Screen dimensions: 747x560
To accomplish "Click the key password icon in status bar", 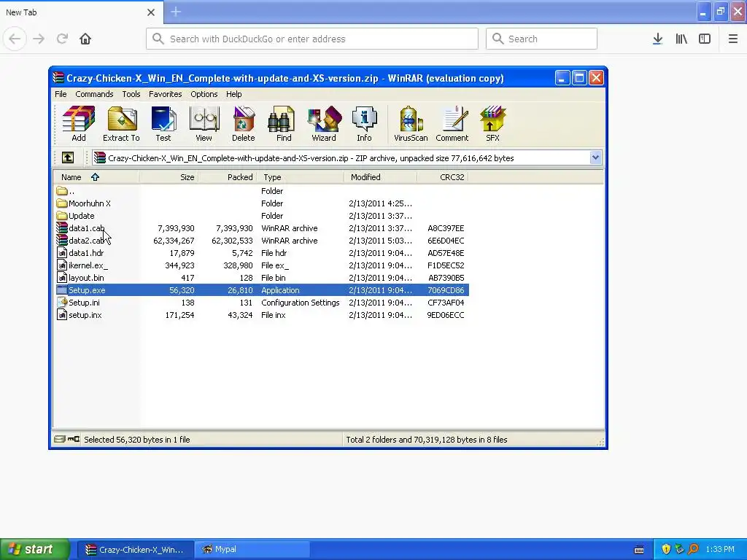I will (74, 439).
